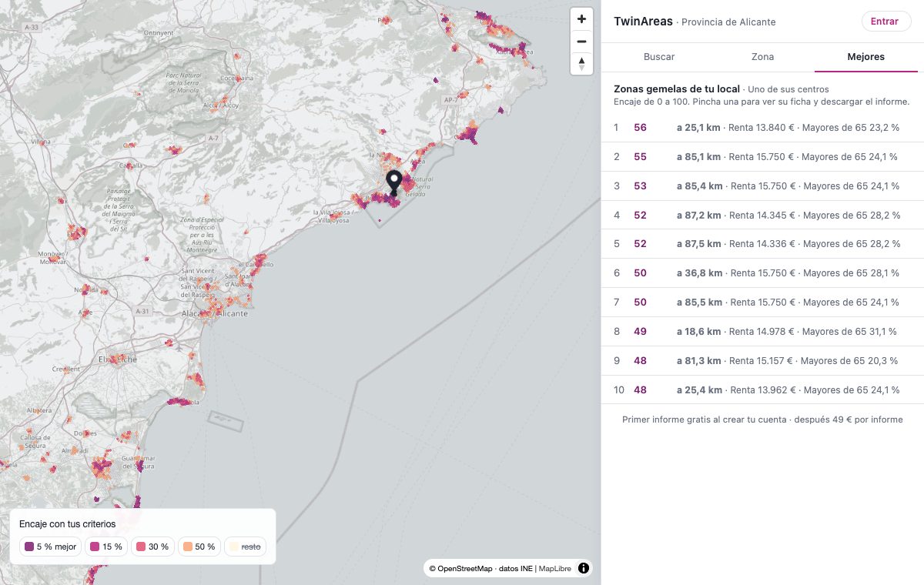Image resolution: width=924 pixels, height=585 pixels.
Task: Zoom in on the map
Action: point(581,18)
